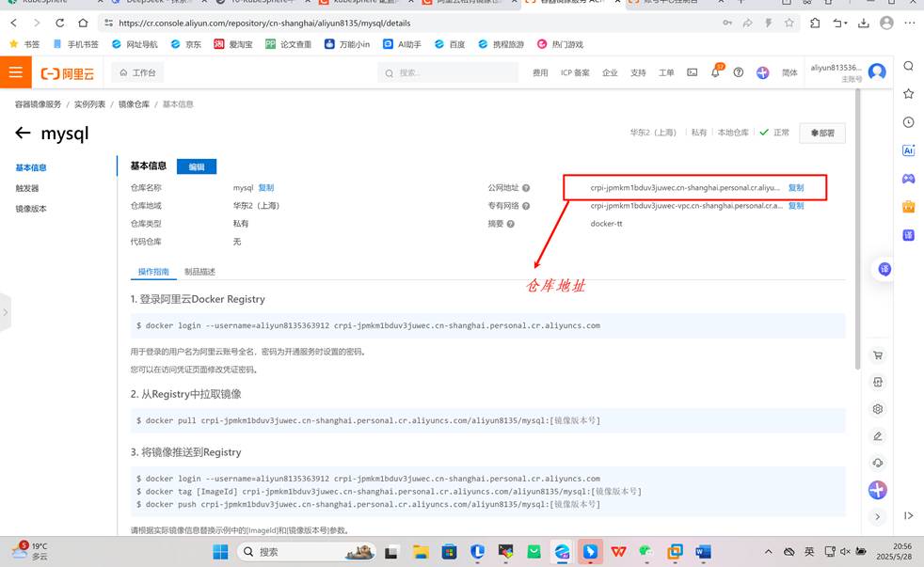Click the page vertical scrollbar
The height and width of the screenshot is (567, 924).
[x=858, y=229]
